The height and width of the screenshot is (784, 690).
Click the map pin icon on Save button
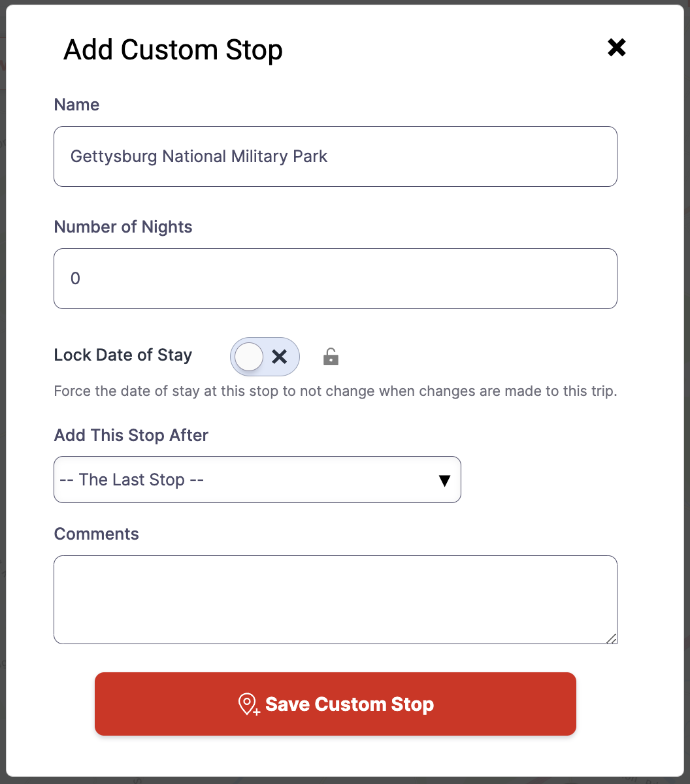(249, 704)
